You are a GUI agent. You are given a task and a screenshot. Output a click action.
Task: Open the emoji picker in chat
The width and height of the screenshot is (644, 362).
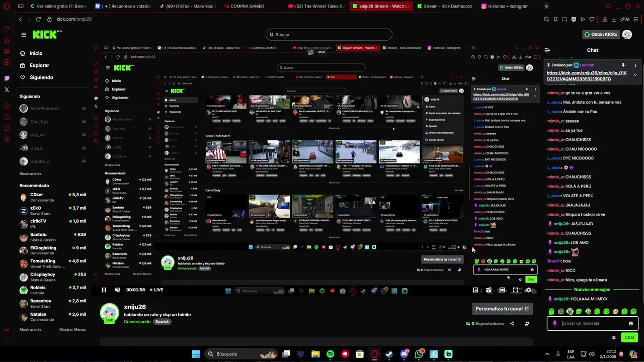tap(631, 323)
